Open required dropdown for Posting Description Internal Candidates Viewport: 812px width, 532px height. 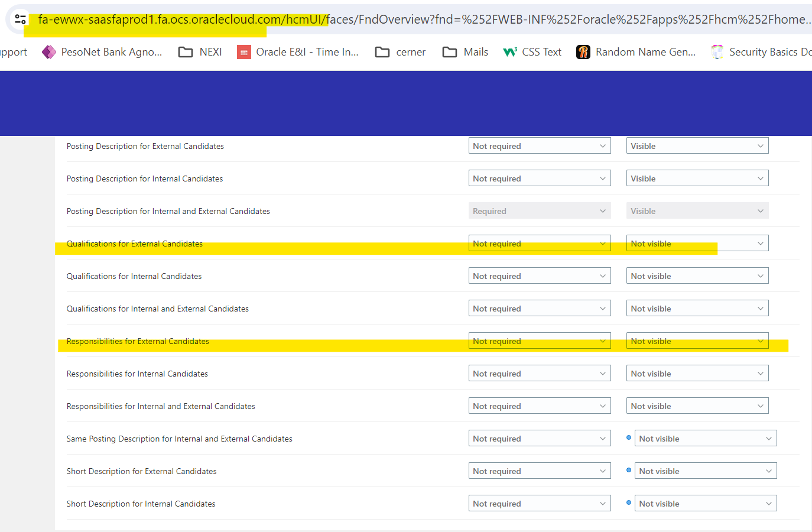[x=540, y=179]
